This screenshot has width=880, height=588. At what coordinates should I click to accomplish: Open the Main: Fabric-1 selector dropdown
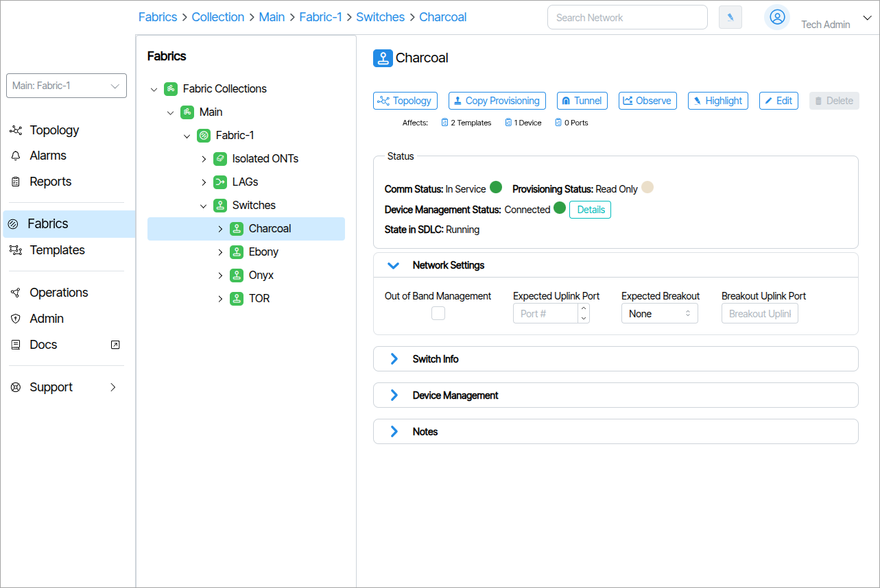tap(67, 86)
